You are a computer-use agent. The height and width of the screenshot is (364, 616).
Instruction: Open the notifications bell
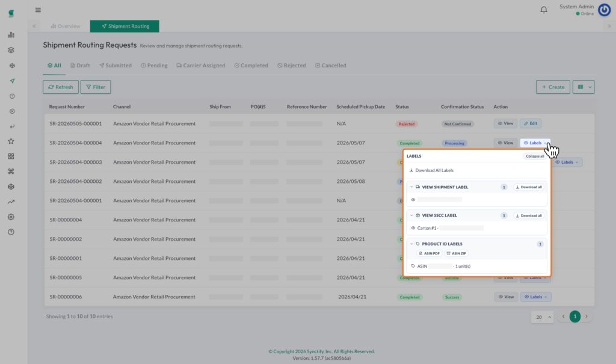pyautogui.click(x=544, y=10)
